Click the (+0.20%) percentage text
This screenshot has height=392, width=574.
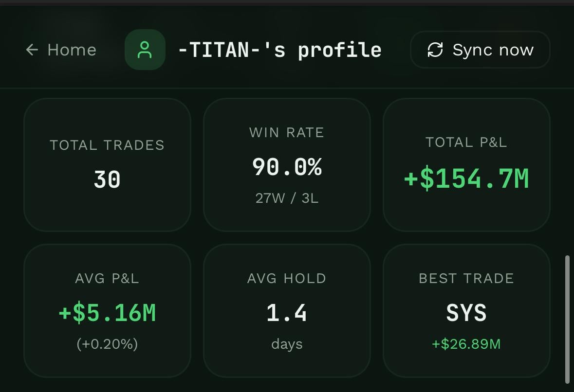[x=107, y=344]
